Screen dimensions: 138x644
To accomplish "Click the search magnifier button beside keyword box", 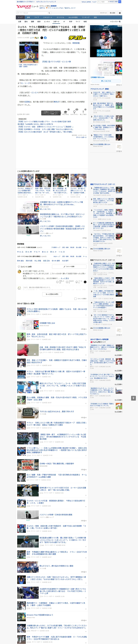I will pos(49,13).
